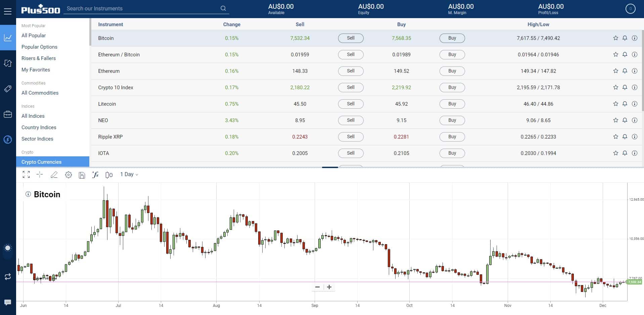This screenshot has width=644, height=315.
Task: Buy Ripple XRP
Action: [452, 137]
